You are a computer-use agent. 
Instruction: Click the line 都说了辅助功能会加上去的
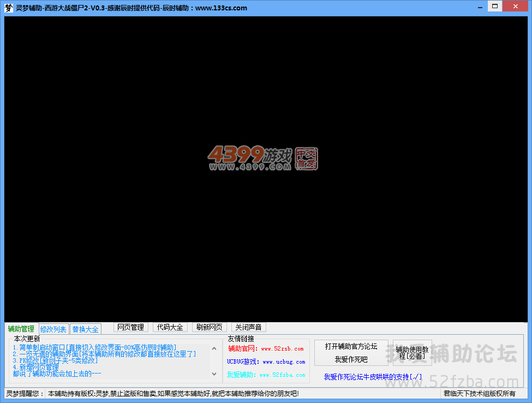(x=57, y=374)
